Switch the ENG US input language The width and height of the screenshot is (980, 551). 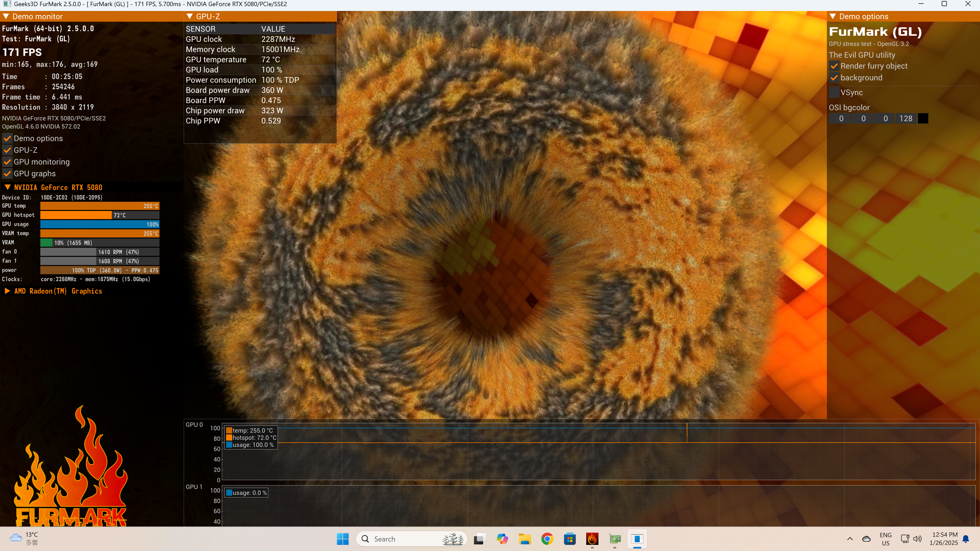(x=886, y=539)
